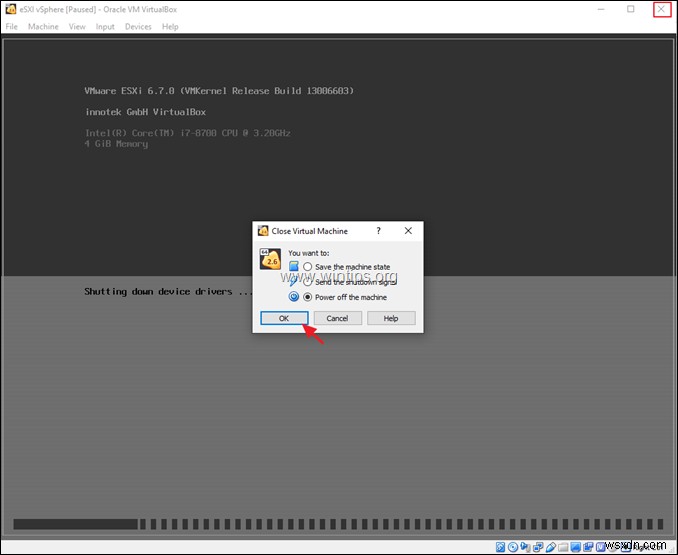Screen dimensions: 678x555
Task: Click the recording status bar icon
Action: click(588, 547)
